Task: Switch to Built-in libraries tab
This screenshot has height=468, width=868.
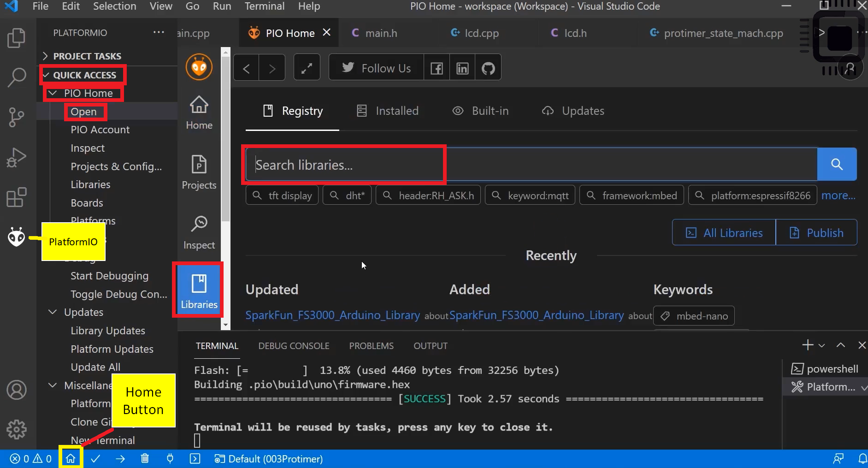Action: 480,111
